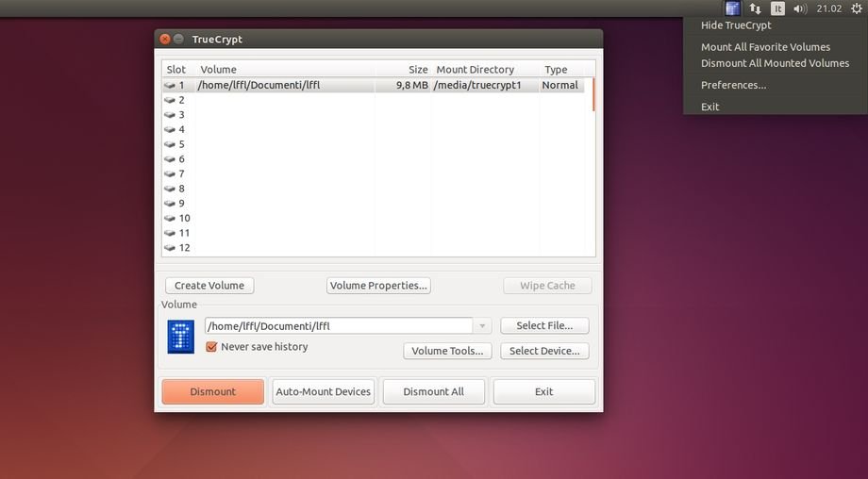Select Dismount All Mounted Volumes menu entry
This screenshot has height=479, width=868.
tap(775, 63)
